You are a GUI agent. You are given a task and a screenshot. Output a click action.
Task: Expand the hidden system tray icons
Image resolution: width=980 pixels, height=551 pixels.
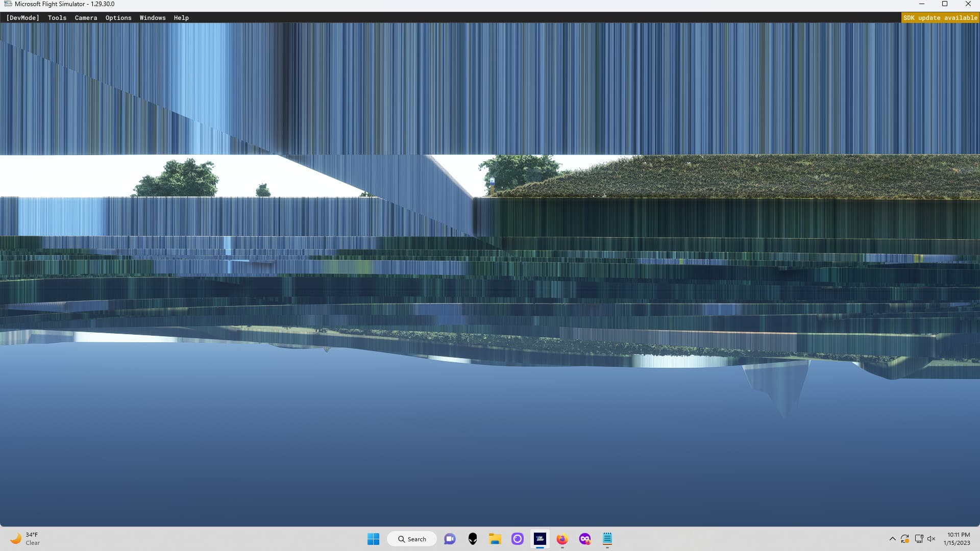892,539
